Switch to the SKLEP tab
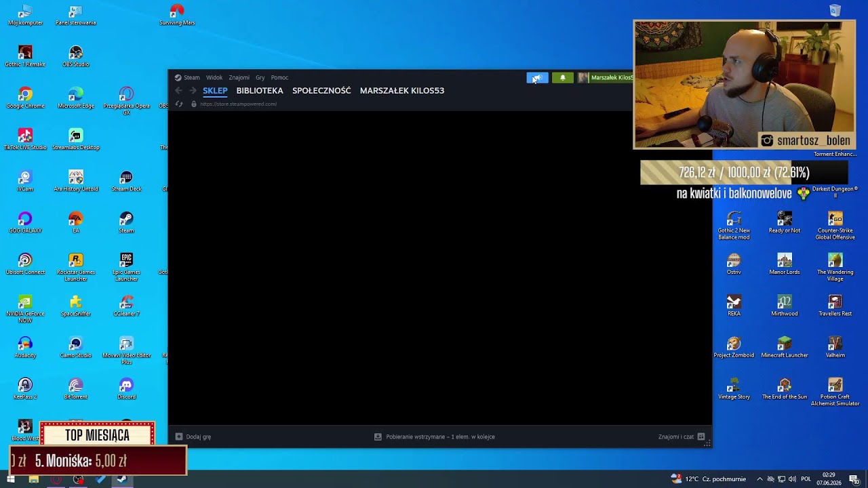Screen dimensions: 868x488 215,90
